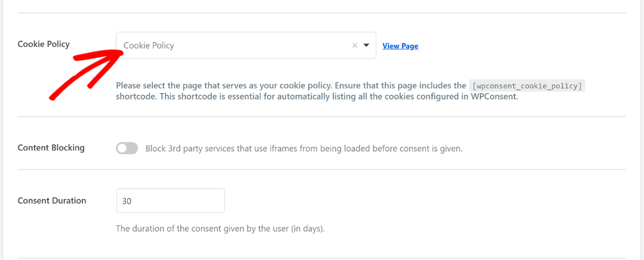Open the Cookie Policy page selector box
Image resolution: width=644 pixels, height=260 pixels.
coord(246,45)
